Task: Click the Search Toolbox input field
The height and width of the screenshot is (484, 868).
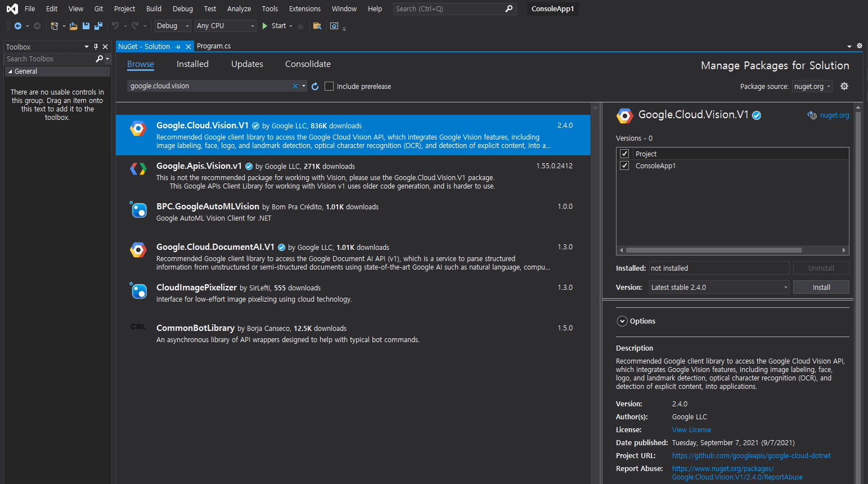Action: tap(50, 59)
